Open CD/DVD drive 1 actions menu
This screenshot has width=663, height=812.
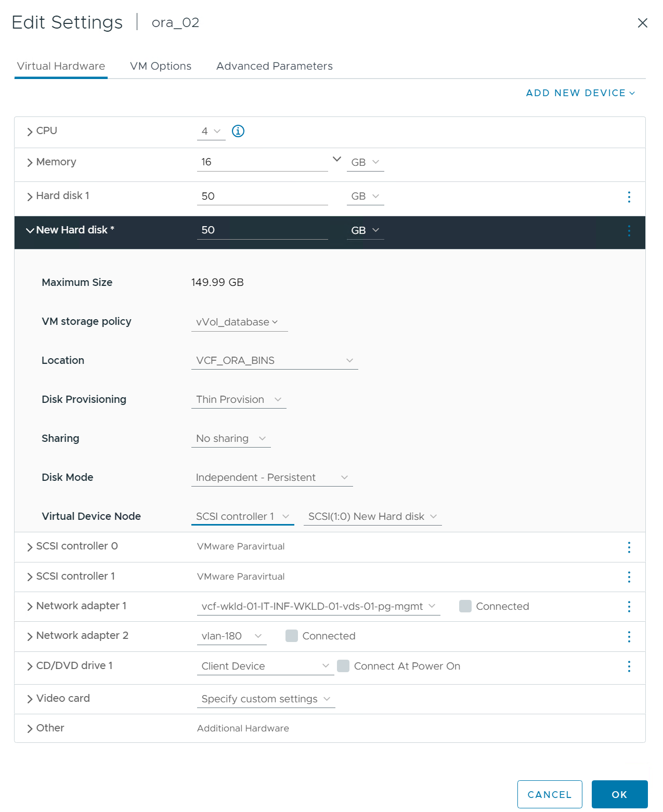(x=629, y=666)
